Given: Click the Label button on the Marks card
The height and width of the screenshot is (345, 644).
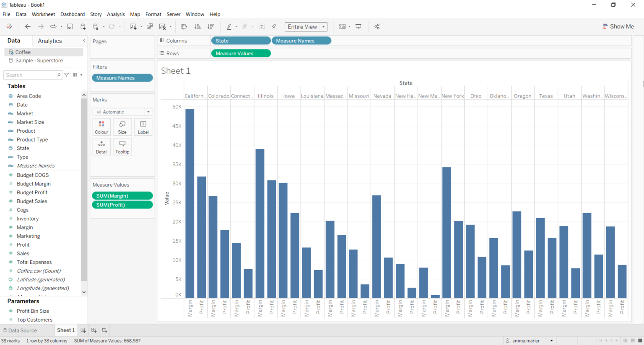Looking at the screenshot, I should [x=143, y=127].
